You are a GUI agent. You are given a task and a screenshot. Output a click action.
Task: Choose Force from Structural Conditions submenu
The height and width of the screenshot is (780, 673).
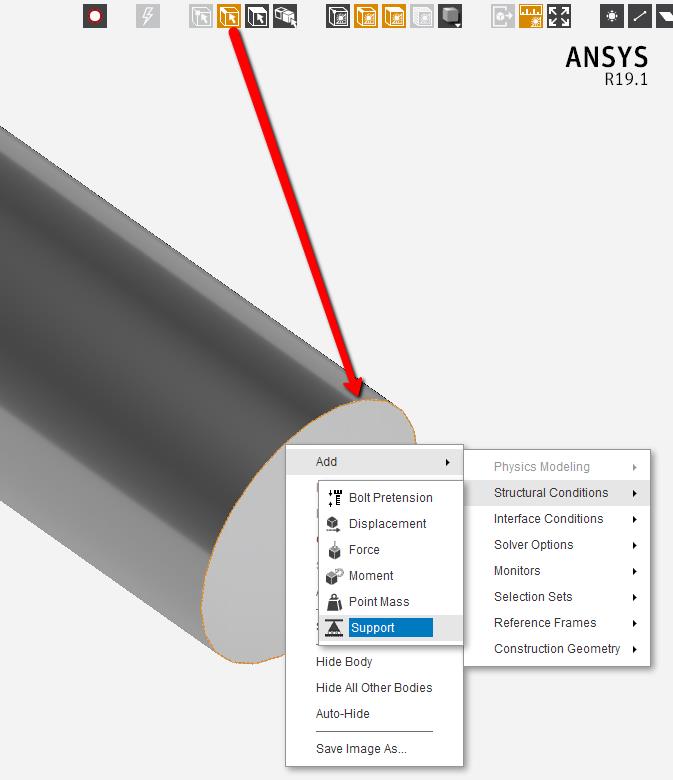pos(390,550)
